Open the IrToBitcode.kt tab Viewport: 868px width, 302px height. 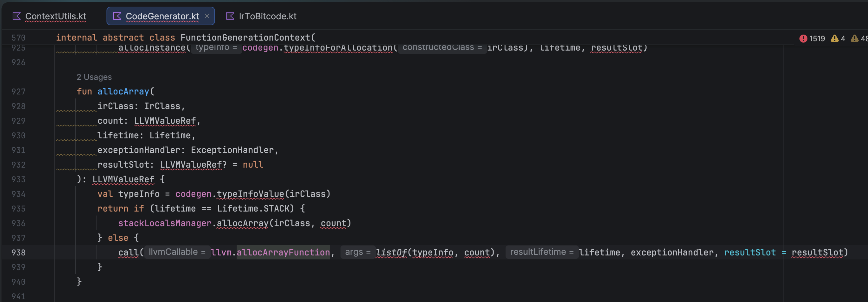267,16
